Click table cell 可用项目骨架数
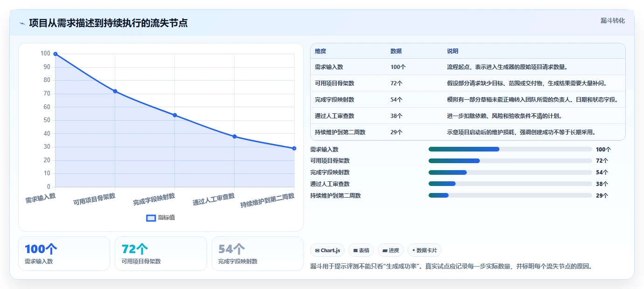This screenshot has height=289, width=644. tap(334, 83)
